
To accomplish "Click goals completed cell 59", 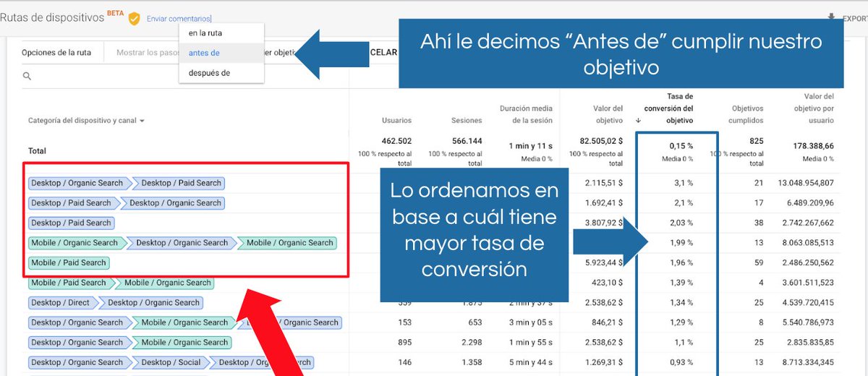I will 759,262.
